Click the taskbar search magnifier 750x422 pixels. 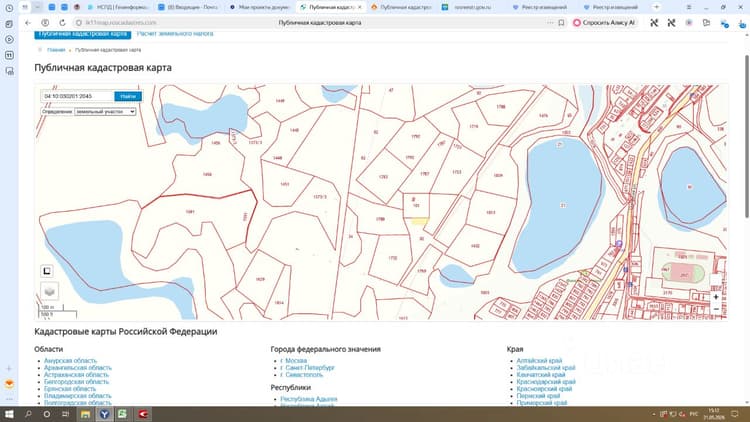pos(28,414)
